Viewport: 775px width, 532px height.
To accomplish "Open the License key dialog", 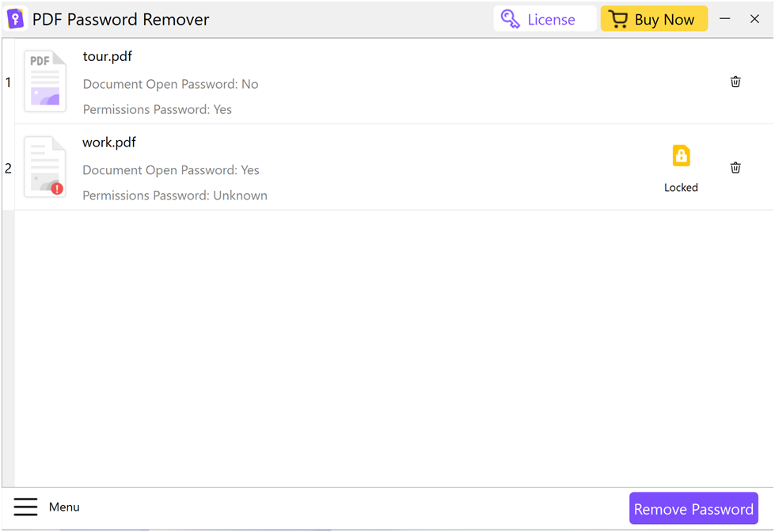I will [x=544, y=19].
